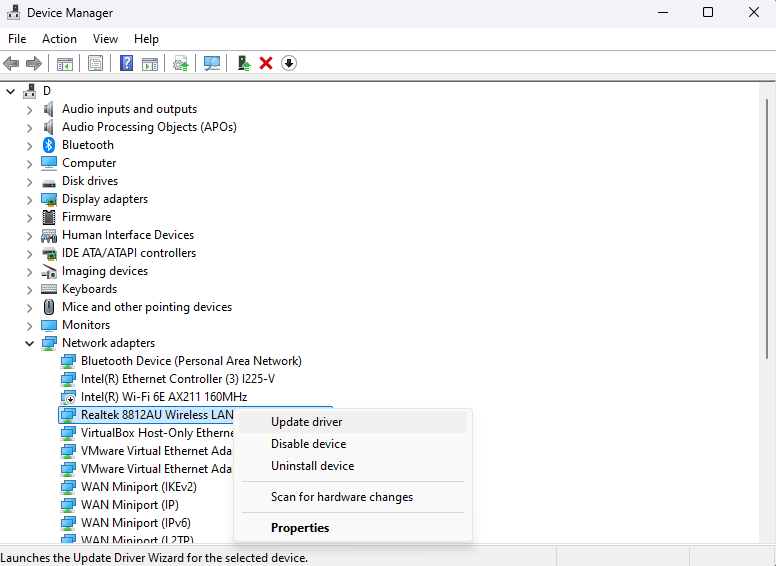This screenshot has height=566, width=776.
Task: Click the Imaging devices camera icon
Action: (48, 271)
